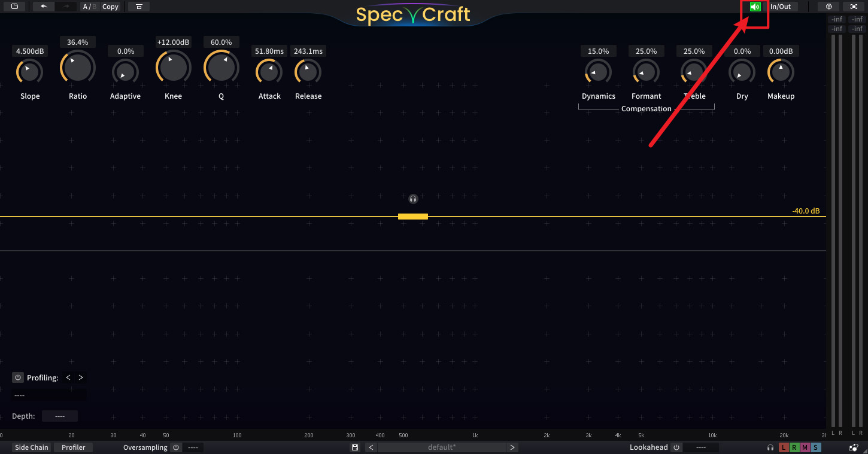Click the Release knob

(x=308, y=72)
